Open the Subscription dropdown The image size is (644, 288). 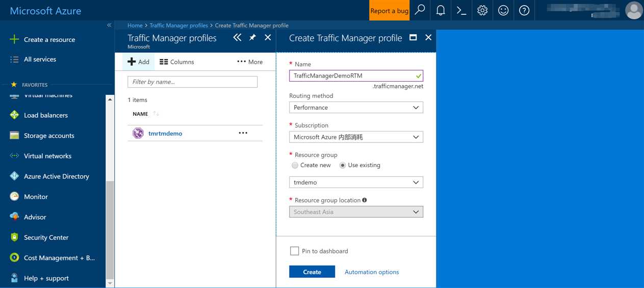356,137
